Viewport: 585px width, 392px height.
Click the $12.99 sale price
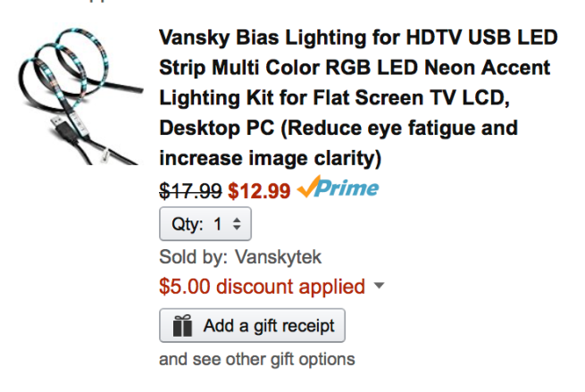[259, 189]
